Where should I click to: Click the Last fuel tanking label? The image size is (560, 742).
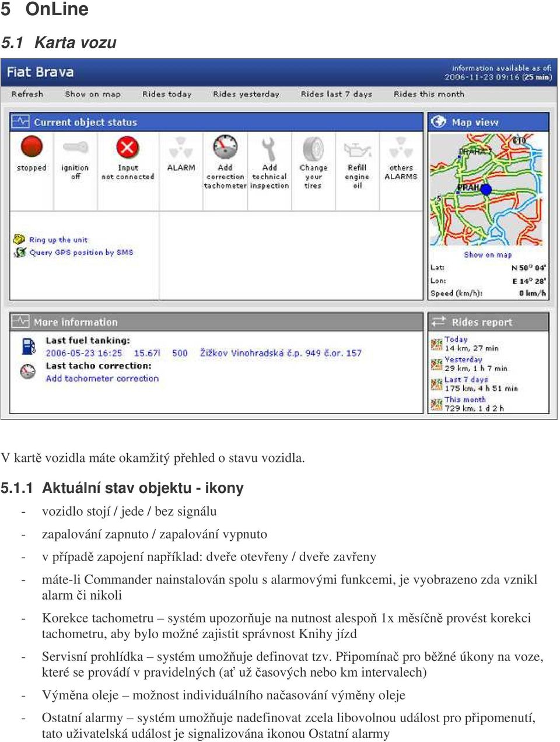coord(87,340)
